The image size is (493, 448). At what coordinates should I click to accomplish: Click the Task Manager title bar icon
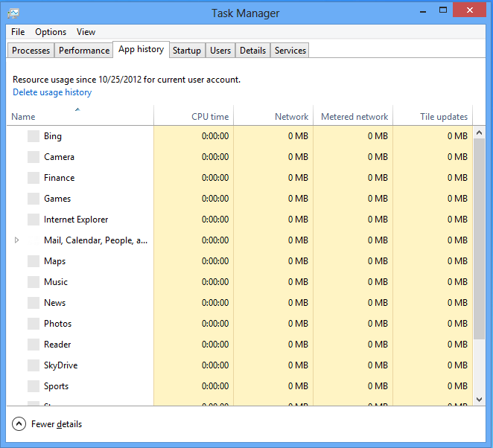pyautogui.click(x=13, y=13)
